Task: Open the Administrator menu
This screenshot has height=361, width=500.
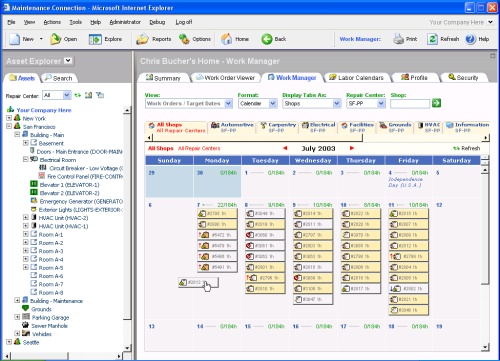Action: coord(125,22)
